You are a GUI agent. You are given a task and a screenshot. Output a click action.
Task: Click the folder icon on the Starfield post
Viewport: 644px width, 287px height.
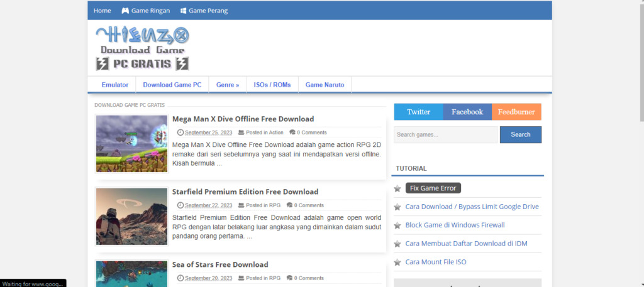tap(241, 205)
